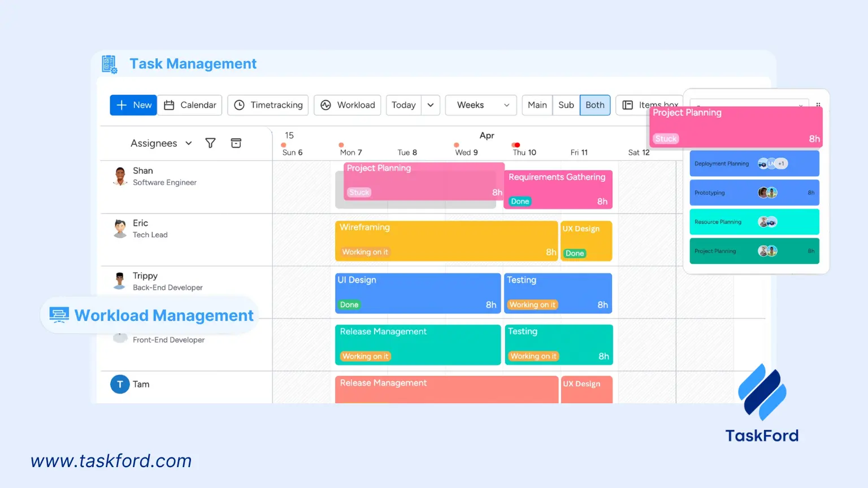Image resolution: width=868 pixels, height=488 pixels.
Task: Click the archive box icon beside filter
Action: [236, 143]
